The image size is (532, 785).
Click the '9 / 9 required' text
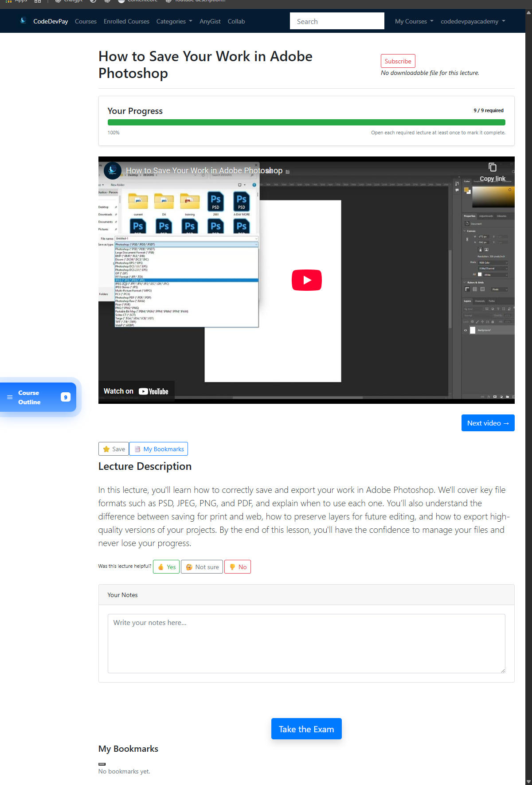489,110
